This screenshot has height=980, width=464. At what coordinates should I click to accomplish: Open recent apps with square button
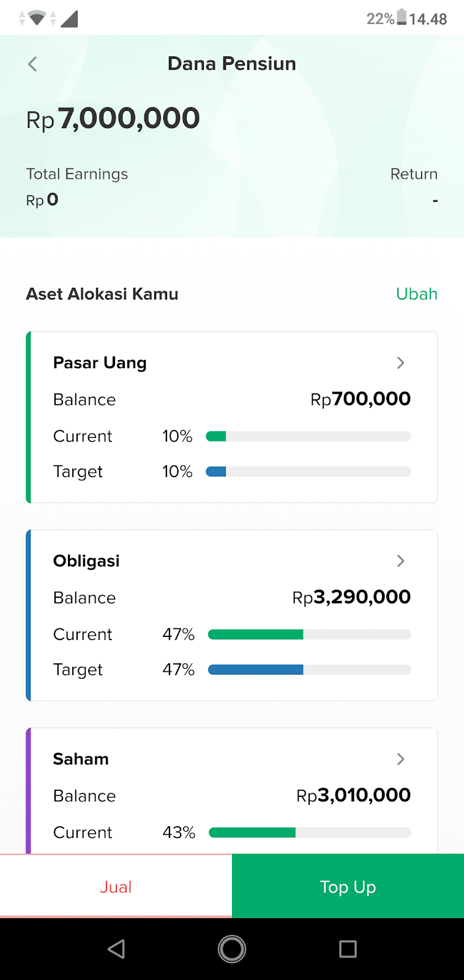348,949
